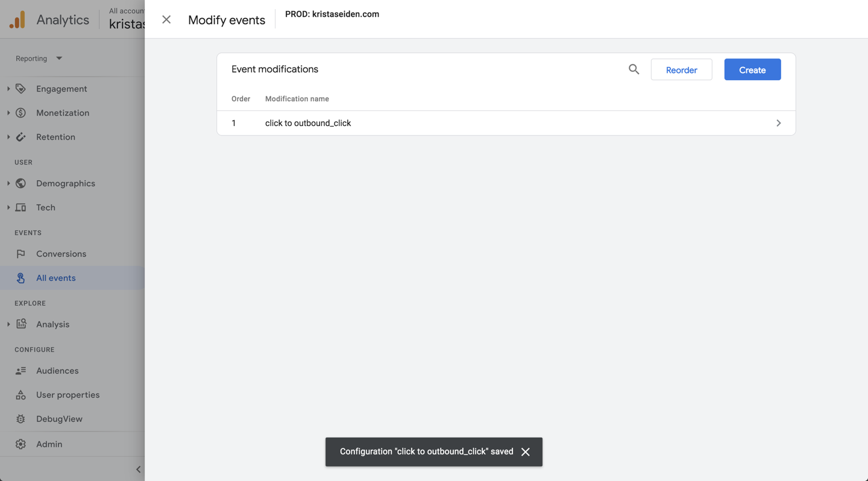Close the Modify events panel
Viewport: 868px width, 481px height.
(x=166, y=20)
